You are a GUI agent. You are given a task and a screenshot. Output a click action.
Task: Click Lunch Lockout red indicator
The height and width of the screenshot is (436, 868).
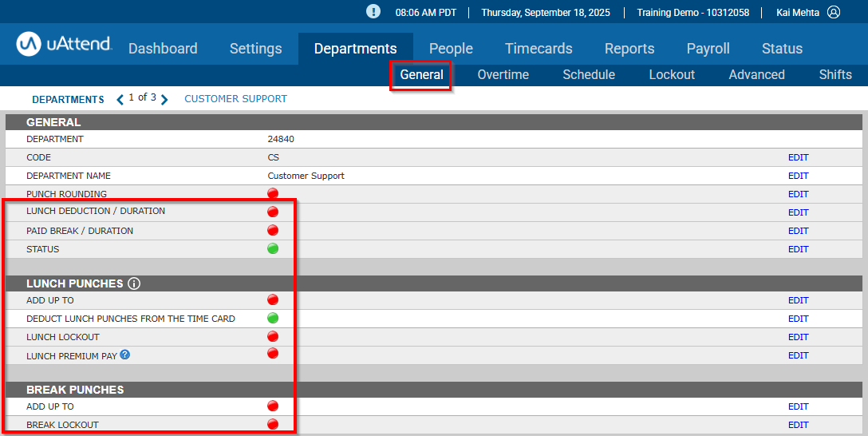273,336
